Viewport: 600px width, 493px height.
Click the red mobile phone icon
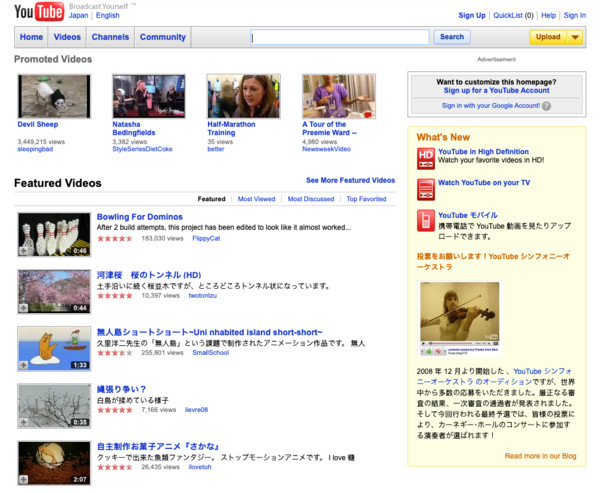(x=425, y=220)
